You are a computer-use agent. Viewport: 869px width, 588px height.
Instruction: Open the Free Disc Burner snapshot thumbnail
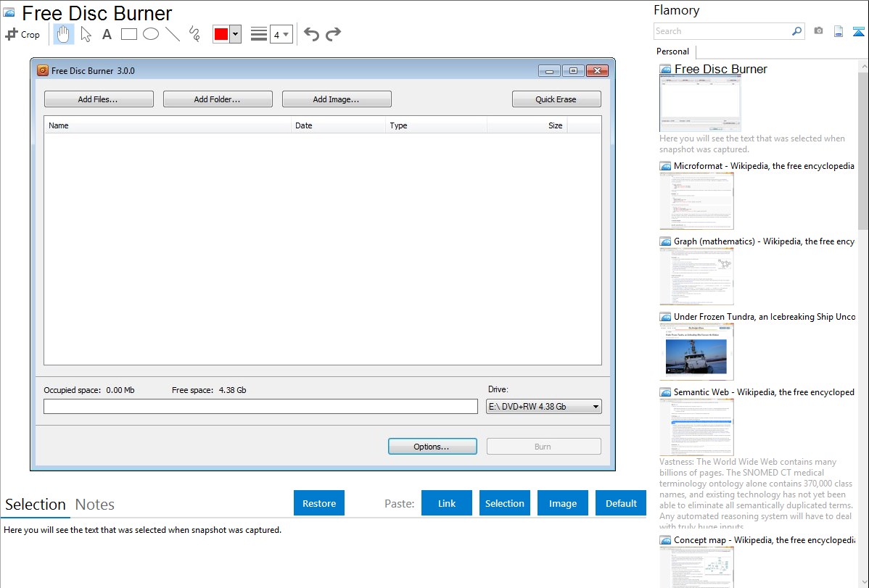(700, 104)
